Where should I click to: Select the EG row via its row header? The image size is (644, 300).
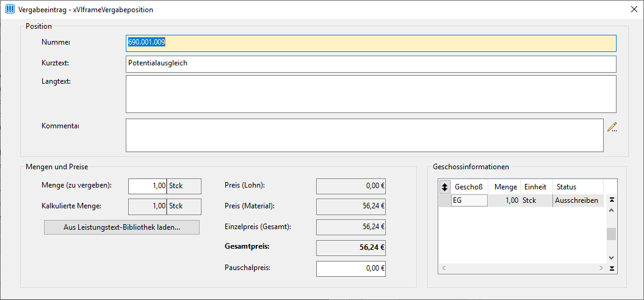pos(445,200)
